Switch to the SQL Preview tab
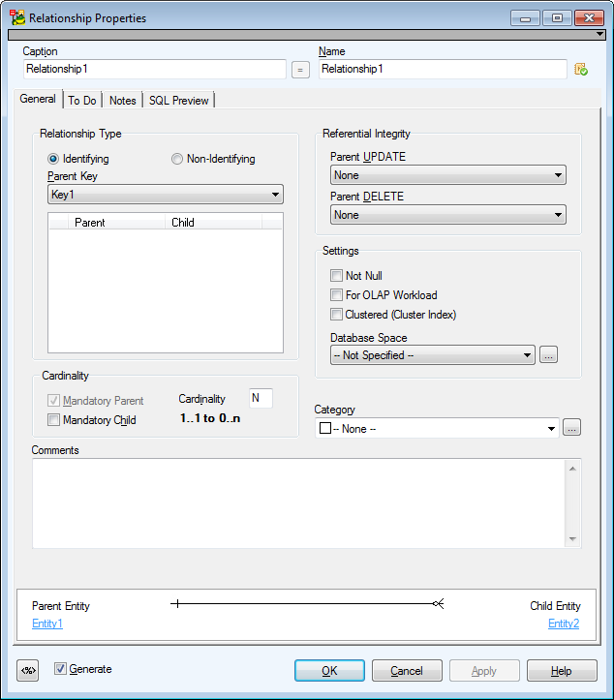 pos(178,101)
